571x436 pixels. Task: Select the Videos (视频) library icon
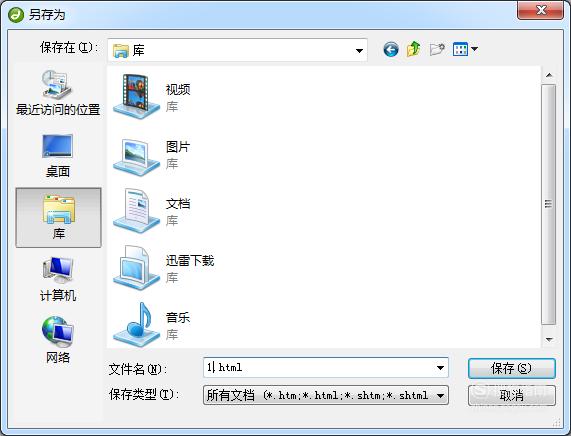[136, 96]
